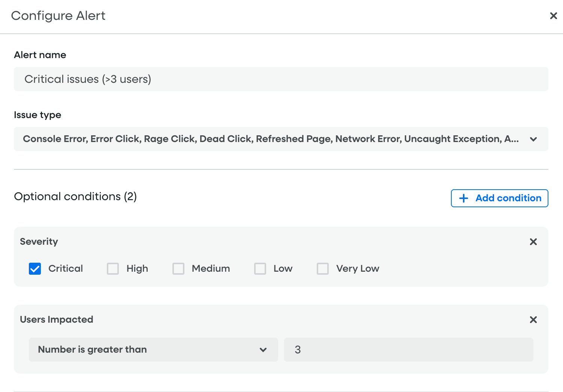Enable the High severity checkbox
The width and height of the screenshot is (563, 392).
click(113, 269)
